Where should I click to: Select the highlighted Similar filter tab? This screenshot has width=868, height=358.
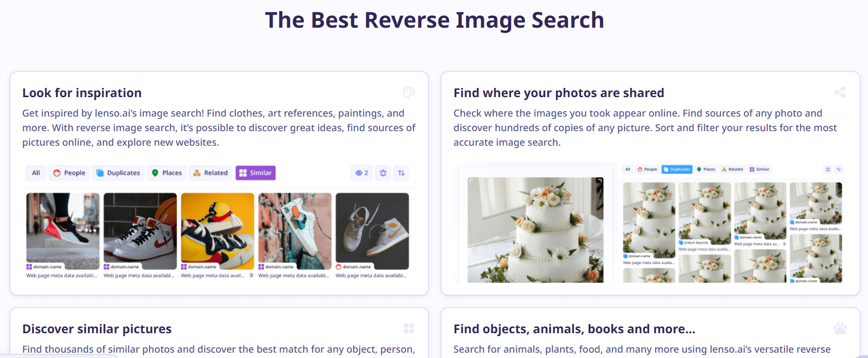coord(256,173)
